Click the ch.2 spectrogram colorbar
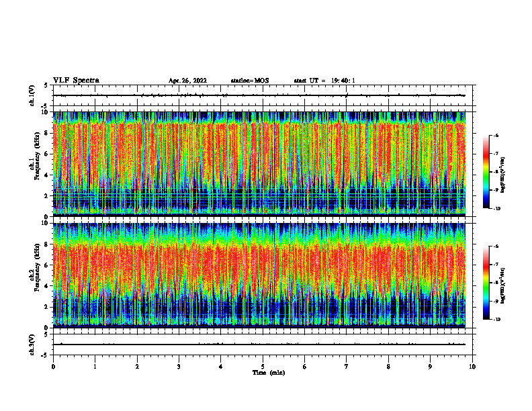Image resolution: width=532 pixels, height=411 pixels. [x=486, y=283]
